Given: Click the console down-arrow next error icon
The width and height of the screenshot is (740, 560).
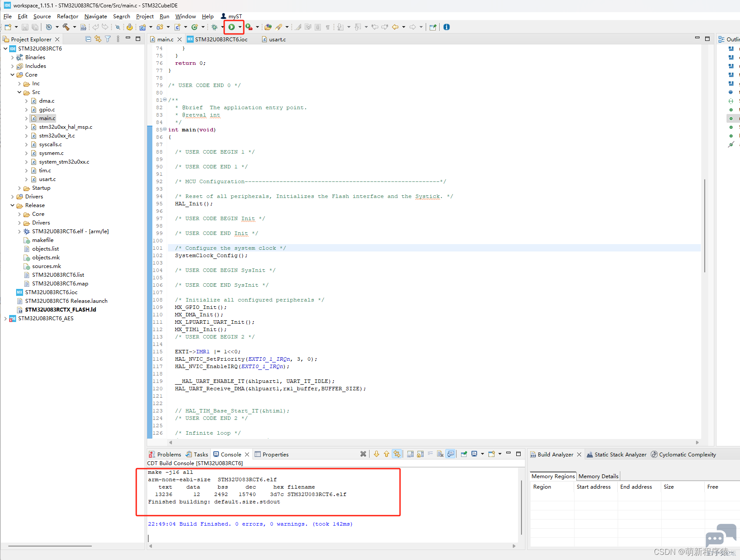Looking at the screenshot, I should tap(377, 454).
